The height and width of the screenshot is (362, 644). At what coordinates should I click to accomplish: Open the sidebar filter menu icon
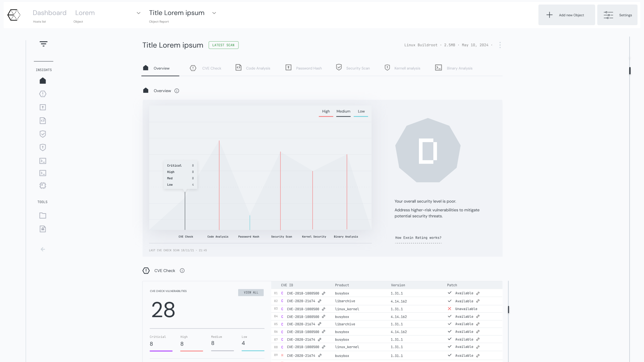43,44
